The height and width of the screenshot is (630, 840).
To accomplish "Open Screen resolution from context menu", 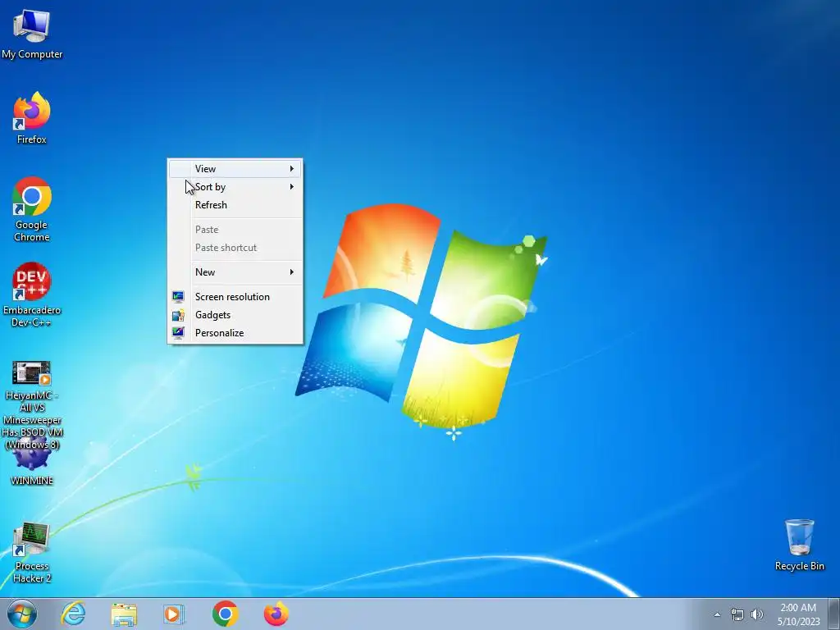I will click(235, 297).
